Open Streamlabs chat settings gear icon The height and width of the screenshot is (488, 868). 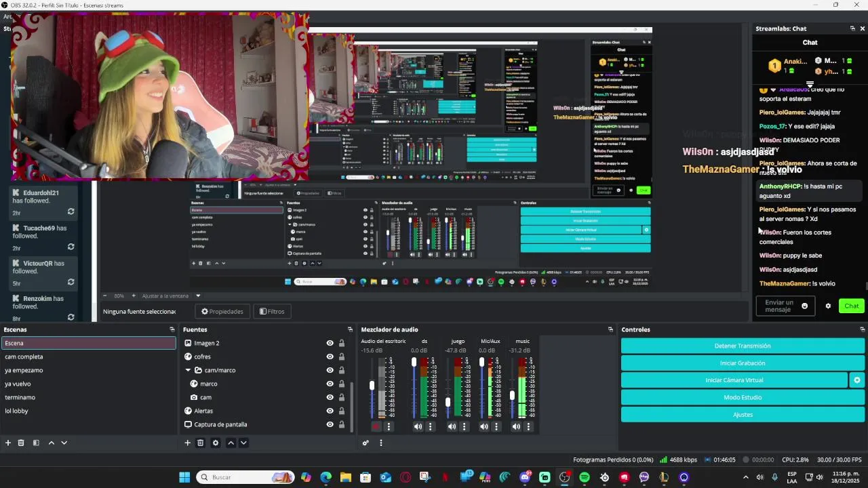click(x=828, y=306)
